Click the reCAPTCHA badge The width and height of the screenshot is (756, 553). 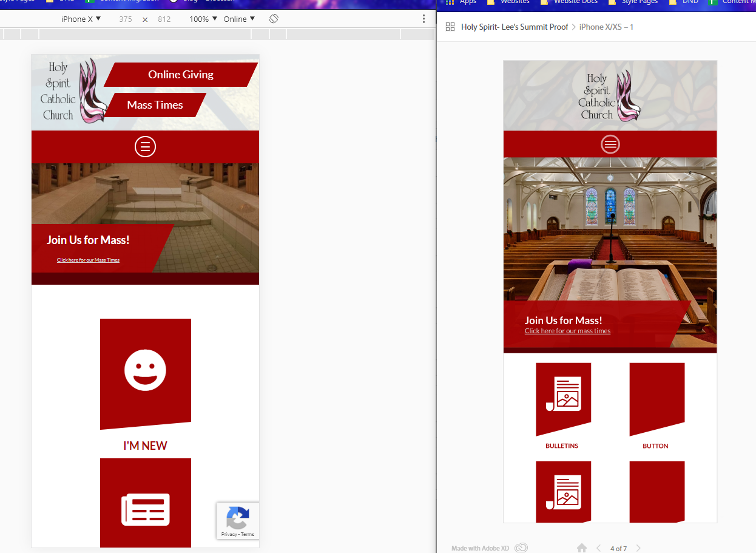[x=238, y=520]
